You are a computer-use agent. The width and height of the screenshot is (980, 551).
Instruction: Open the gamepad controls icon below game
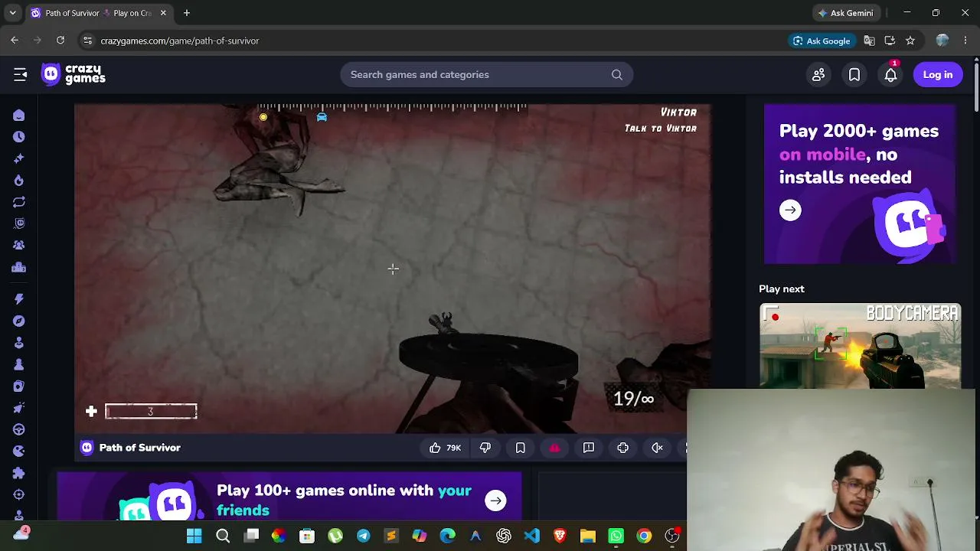623,448
